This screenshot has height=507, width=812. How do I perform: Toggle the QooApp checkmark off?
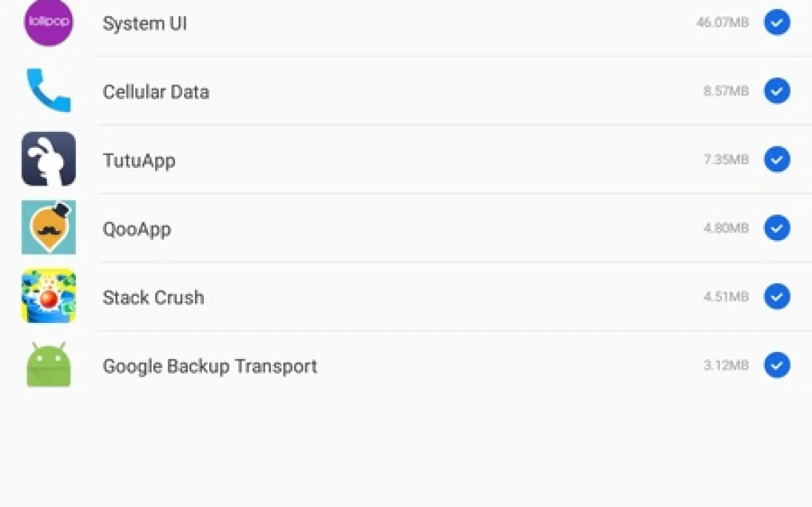click(x=777, y=228)
